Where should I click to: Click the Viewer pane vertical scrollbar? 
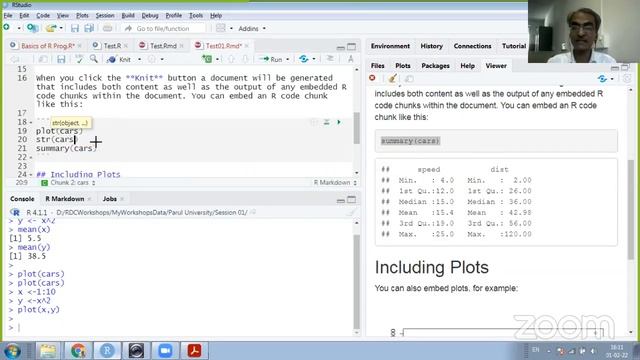pyautogui.click(x=631, y=211)
